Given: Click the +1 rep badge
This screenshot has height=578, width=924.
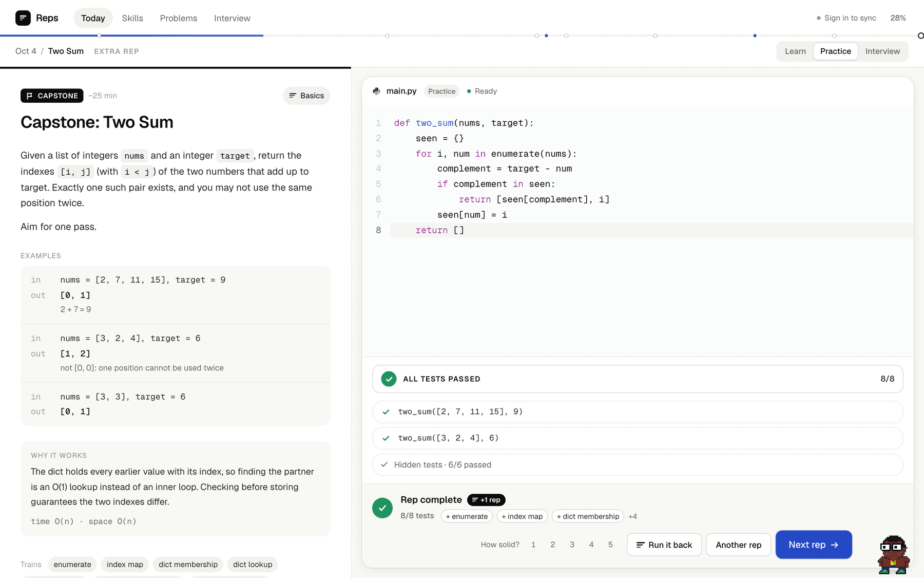Looking at the screenshot, I should coord(486,500).
